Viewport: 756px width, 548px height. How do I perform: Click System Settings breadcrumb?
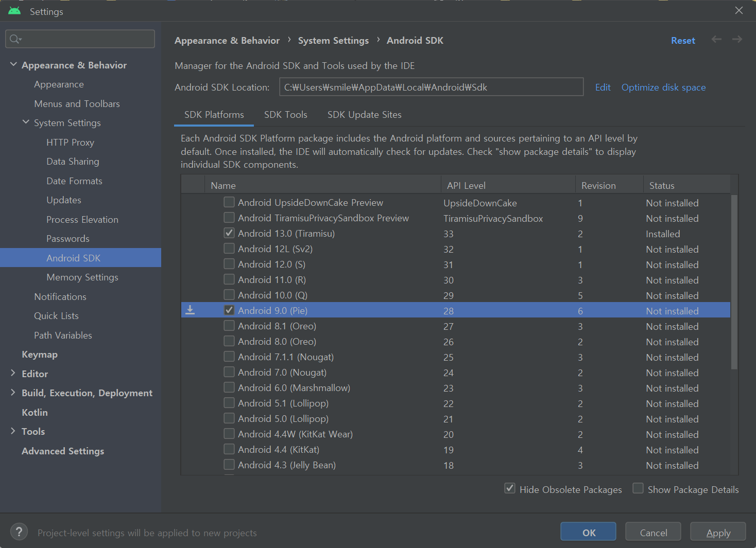tap(333, 41)
